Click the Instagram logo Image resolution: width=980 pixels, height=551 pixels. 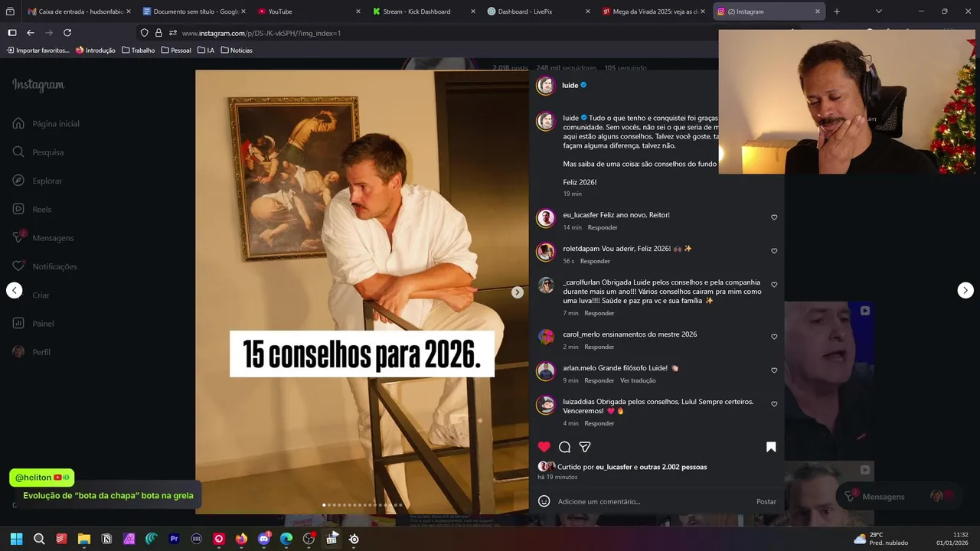38,85
